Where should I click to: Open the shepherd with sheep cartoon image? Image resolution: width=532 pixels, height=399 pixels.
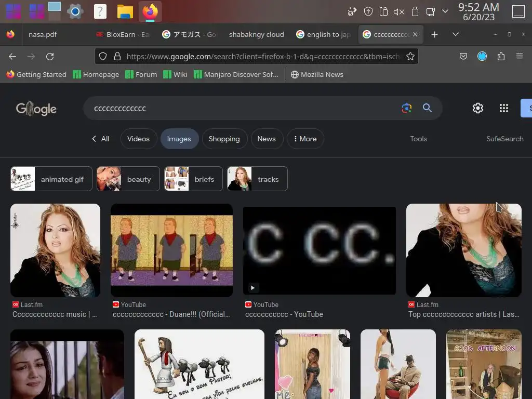199,364
